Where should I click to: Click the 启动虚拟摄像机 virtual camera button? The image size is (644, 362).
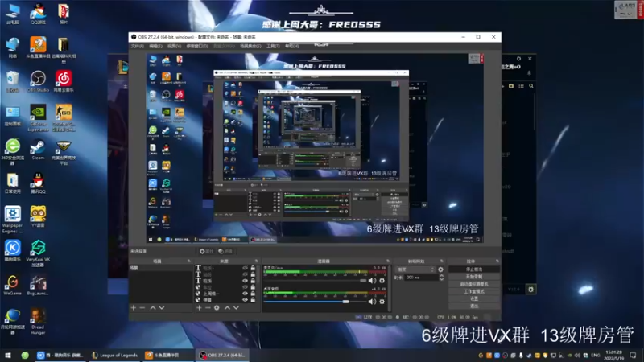click(x=474, y=284)
